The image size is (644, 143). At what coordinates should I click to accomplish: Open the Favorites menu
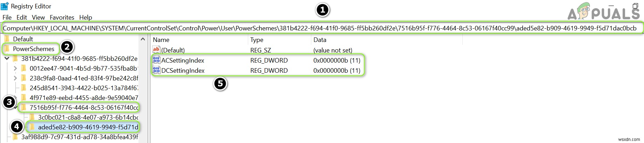pyautogui.click(x=62, y=17)
